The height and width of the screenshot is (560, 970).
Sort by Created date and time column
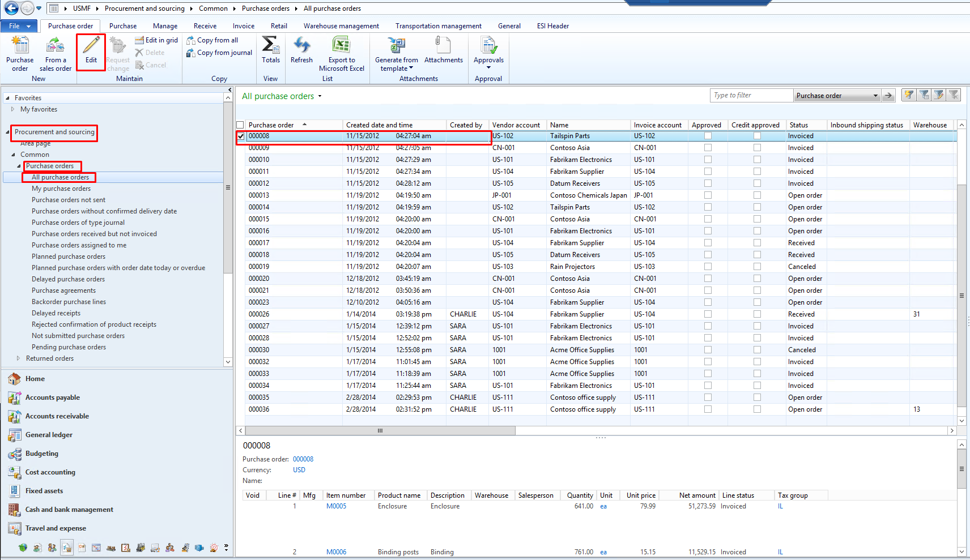[394, 125]
